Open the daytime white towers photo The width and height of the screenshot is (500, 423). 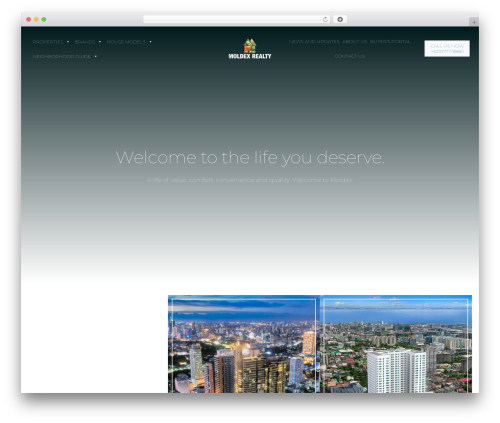click(x=396, y=344)
